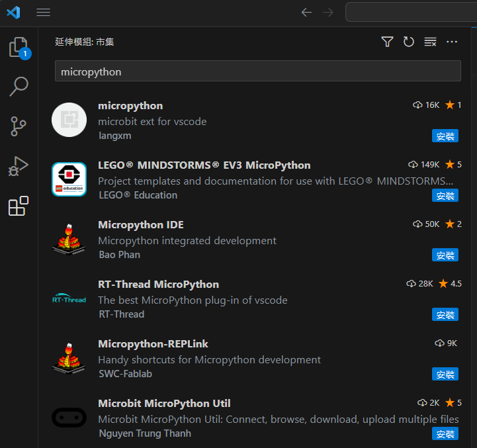Click the 4.5 star rating of RT-Thread

pos(450,284)
